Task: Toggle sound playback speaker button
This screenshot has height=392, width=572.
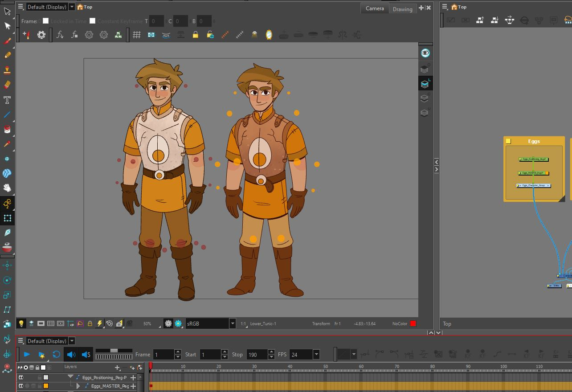Action: (x=71, y=355)
